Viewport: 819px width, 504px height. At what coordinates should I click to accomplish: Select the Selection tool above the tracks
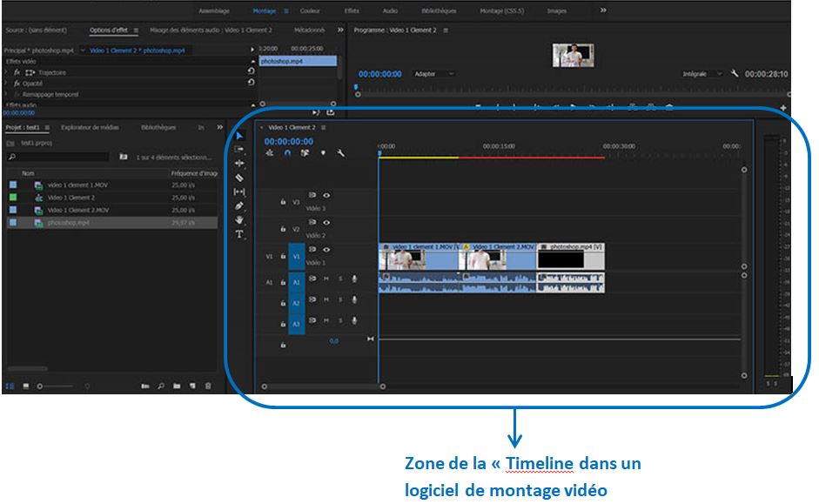(x=240, y=135)
